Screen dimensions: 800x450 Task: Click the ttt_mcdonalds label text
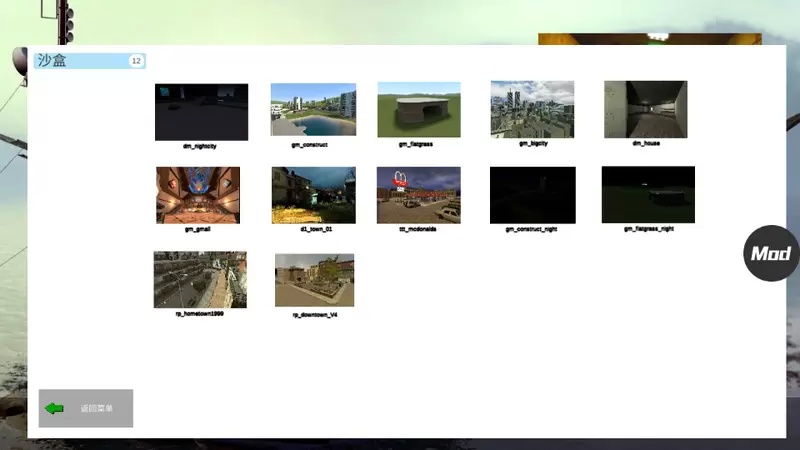[417, 229]
